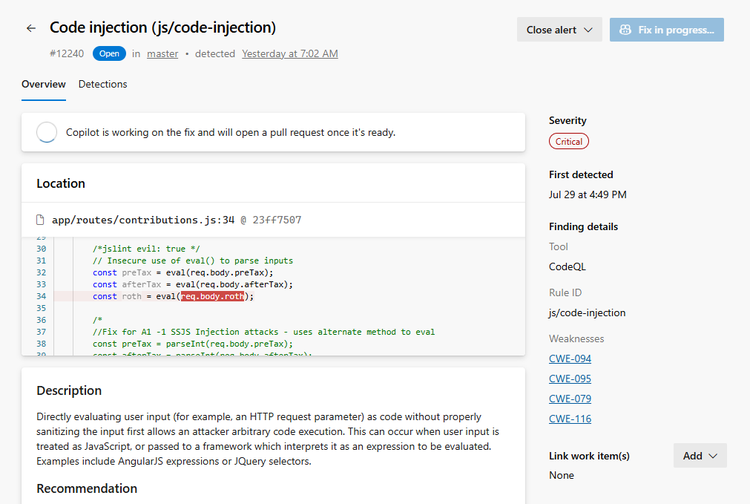Click the Description heading
The image size is (750, 504).
[69, 391]
